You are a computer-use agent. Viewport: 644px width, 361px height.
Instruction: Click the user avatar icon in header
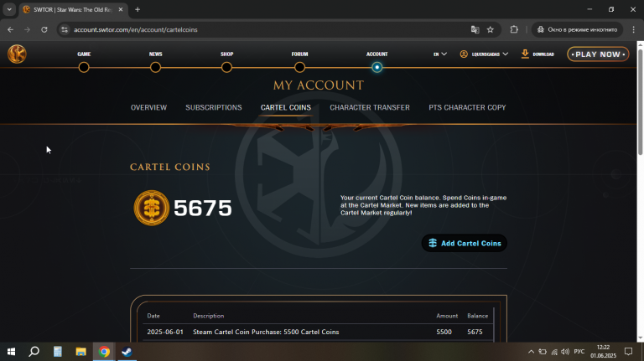(x=464, y=54)
